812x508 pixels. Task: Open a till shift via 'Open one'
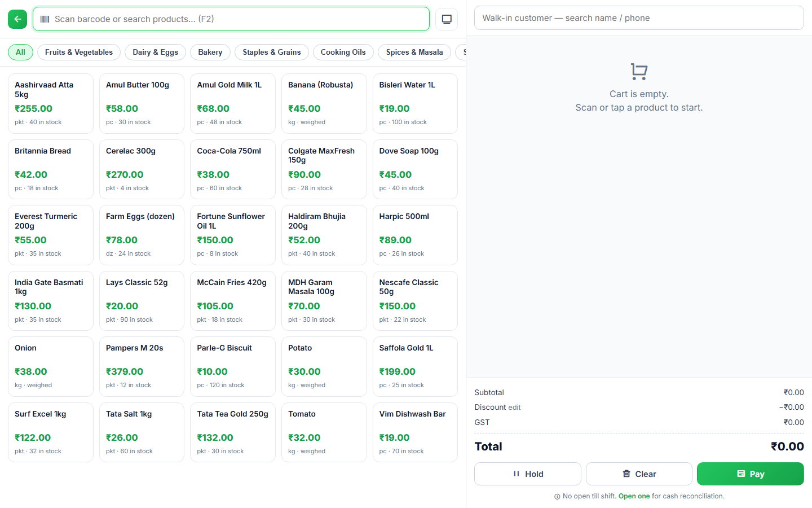(634, 496)
